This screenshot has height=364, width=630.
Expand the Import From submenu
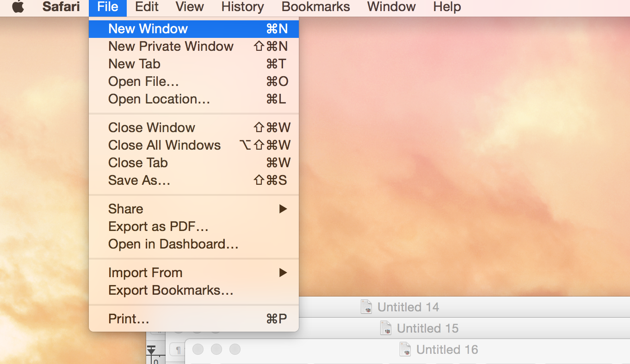pos(194,273)
